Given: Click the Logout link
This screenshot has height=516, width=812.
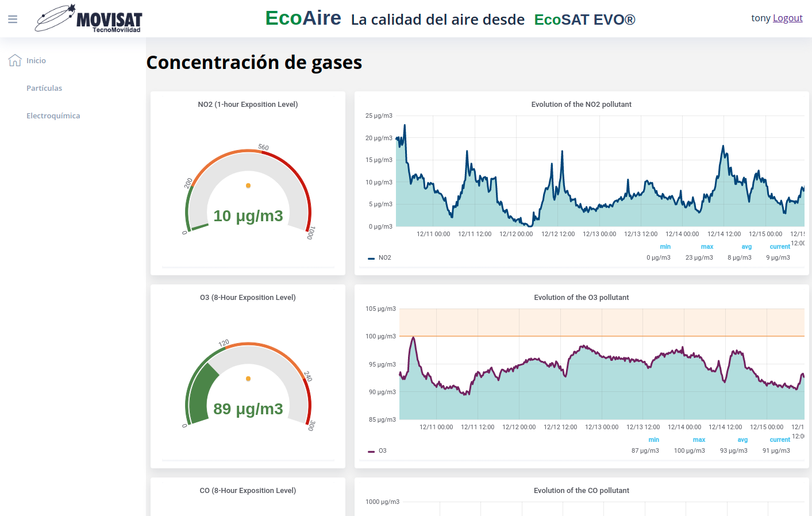Looking at the screenshot, I should pyautogui.click(x=787, y=18).
